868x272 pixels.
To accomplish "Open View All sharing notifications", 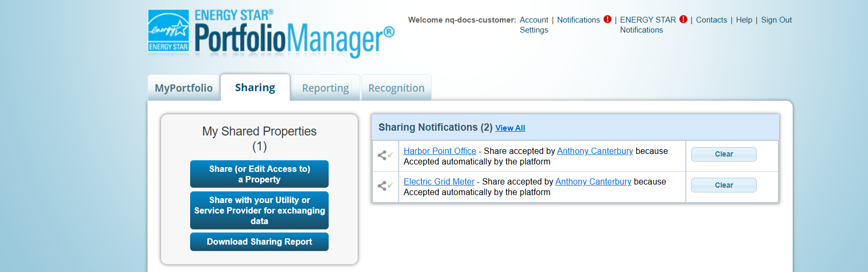I will coord(510,128).
